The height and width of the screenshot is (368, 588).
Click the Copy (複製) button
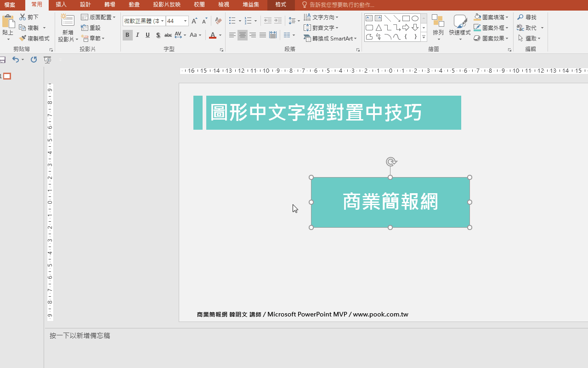pos(29,28)
